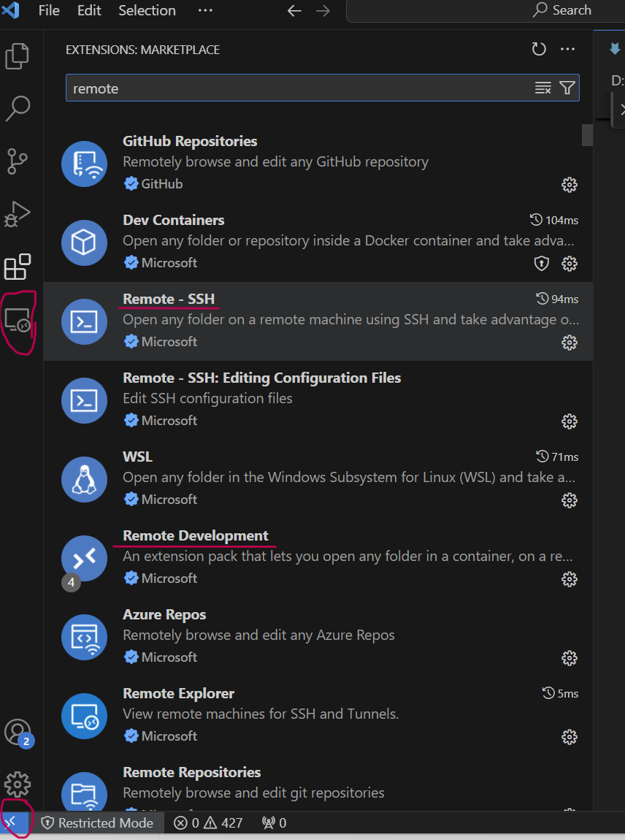This screenshot has width=625, height=840.
Task: Click 104ms activation time for Dev Containers
Action: coord(554,220)
